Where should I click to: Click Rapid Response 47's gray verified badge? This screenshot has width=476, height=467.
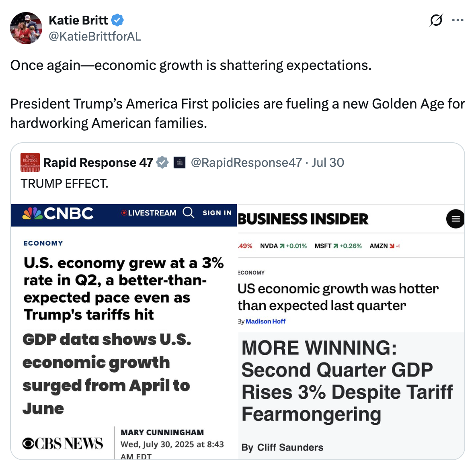tap(162, 162)
